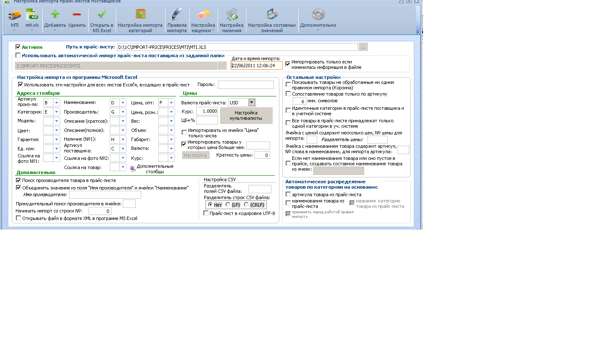Open the Цена, опт column dropdown
Screen dimensions: 603x364
[x=171, y=103]
